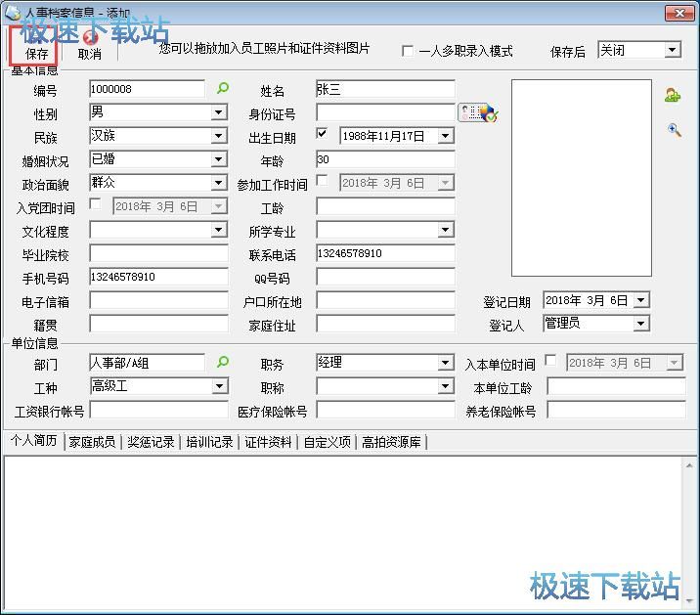This screenshot has height=615, width=700.
Task: Click the resume area scrollbar down arrow
Action: coord(689,601)
